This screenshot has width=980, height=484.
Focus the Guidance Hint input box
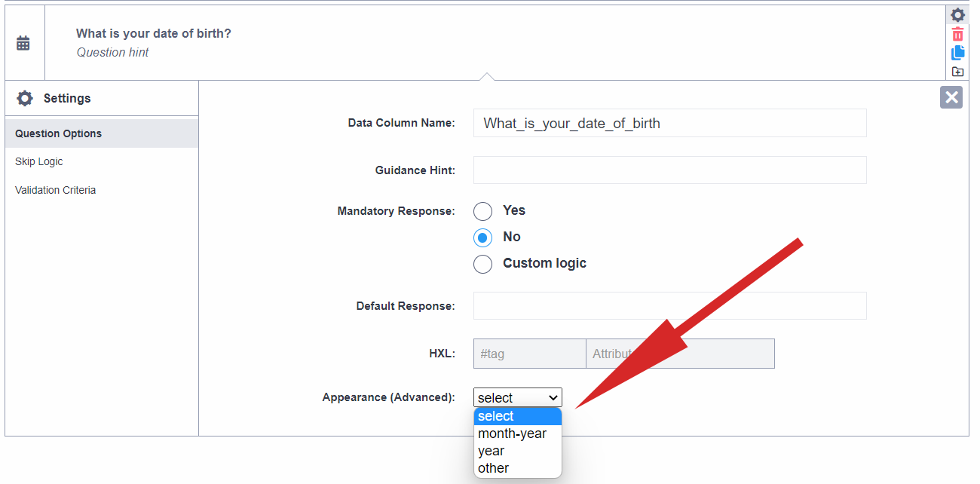[x=669, y=170]
